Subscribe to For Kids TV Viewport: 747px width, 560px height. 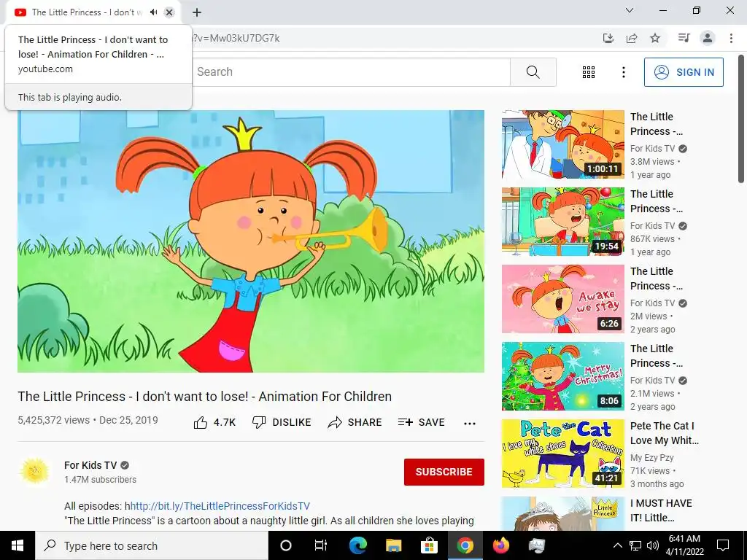click(444, 472)
